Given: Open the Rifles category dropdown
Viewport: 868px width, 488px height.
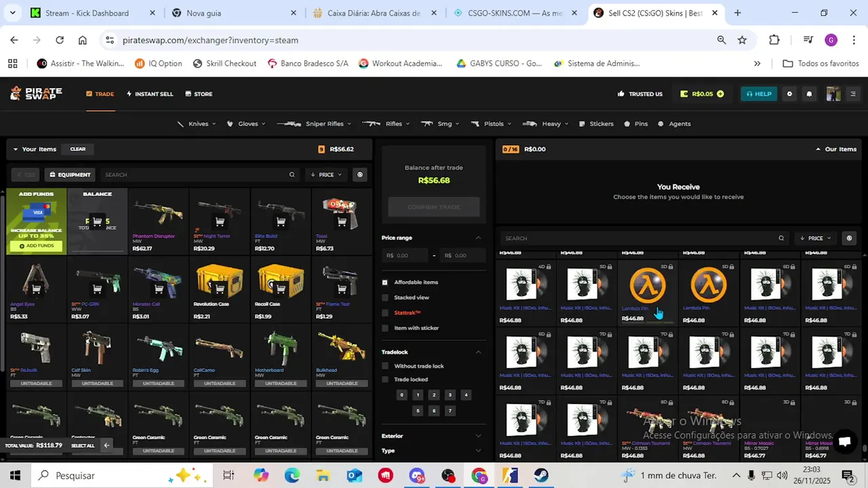Looking at the screenshot, I should [387, 124].
